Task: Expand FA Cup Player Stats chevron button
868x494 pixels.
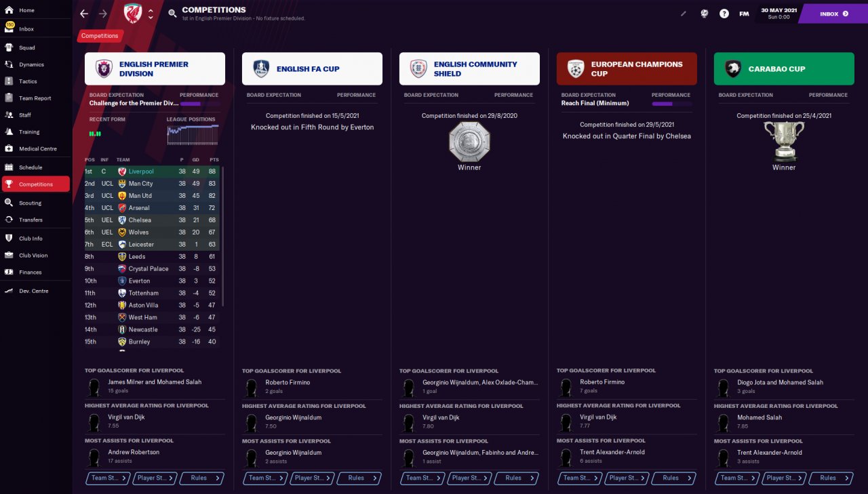Action: [x=312, y=478]
